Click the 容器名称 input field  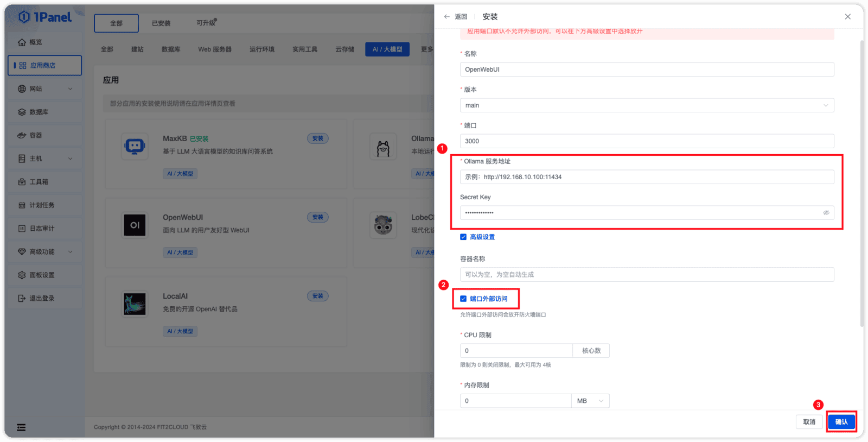coord(647,275)
